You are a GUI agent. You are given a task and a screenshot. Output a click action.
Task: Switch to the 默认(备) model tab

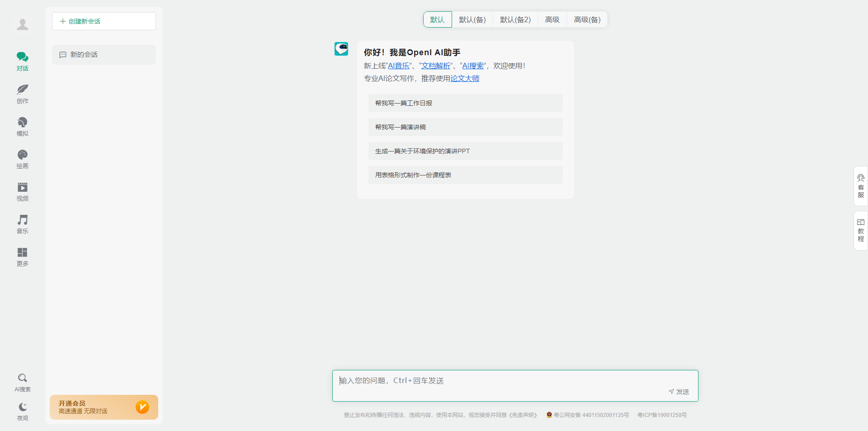coord(472,19)
